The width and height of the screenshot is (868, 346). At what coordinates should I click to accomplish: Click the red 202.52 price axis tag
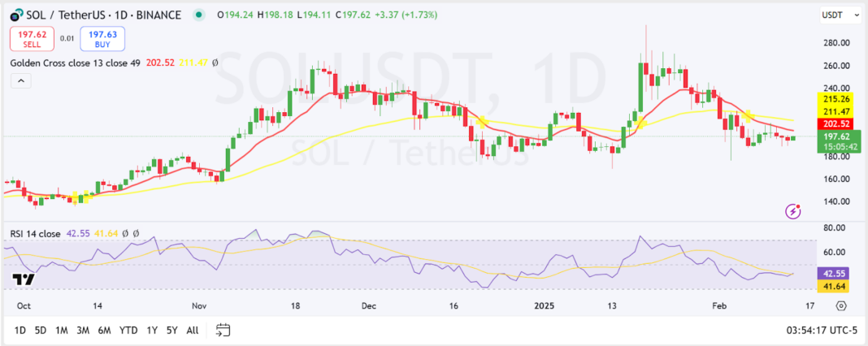point(835,124)
